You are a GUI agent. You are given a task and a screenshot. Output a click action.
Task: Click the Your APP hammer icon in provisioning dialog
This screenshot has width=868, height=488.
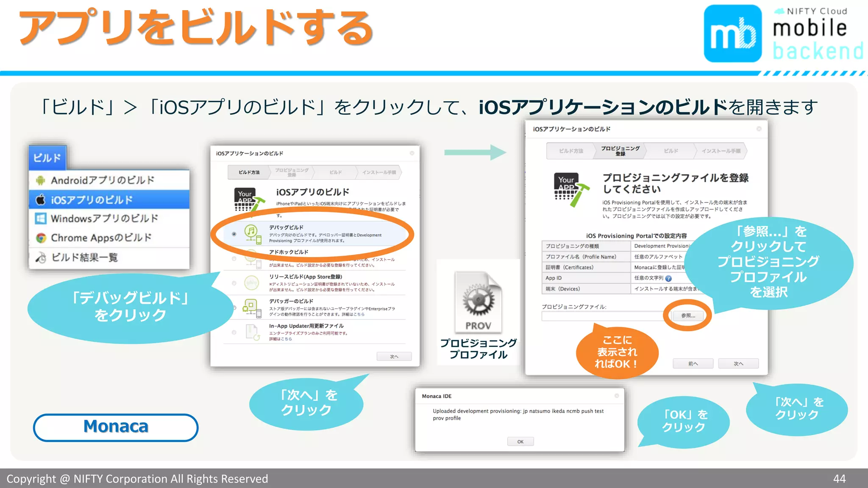pyautogui.click(x=571, y=189)
